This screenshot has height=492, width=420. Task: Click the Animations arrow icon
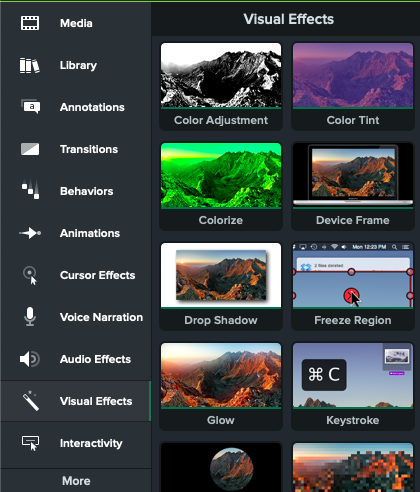pos(30,233)
